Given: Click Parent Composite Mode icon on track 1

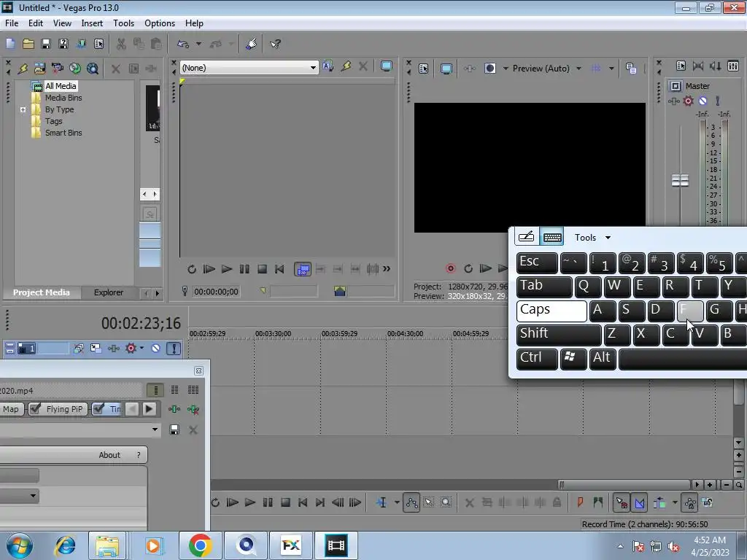Looking at the screenshot, I should coord(79,348).
